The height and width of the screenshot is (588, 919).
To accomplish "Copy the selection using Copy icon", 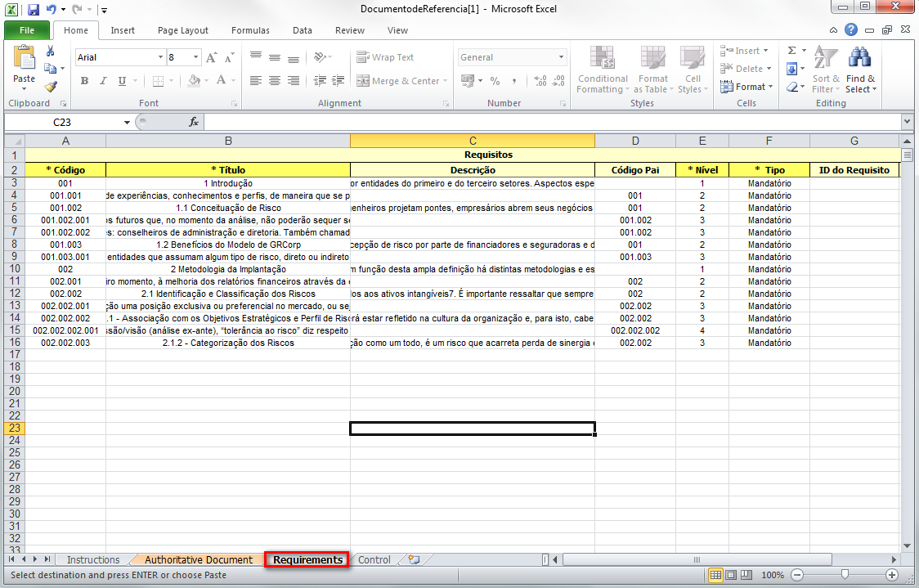I will tap(51, 69).
